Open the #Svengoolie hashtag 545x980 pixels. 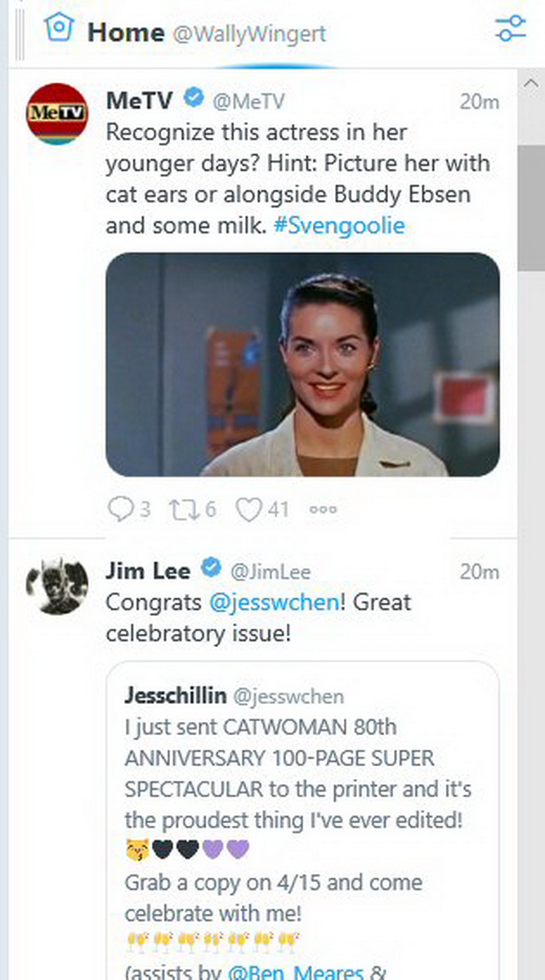click(340, 225)
